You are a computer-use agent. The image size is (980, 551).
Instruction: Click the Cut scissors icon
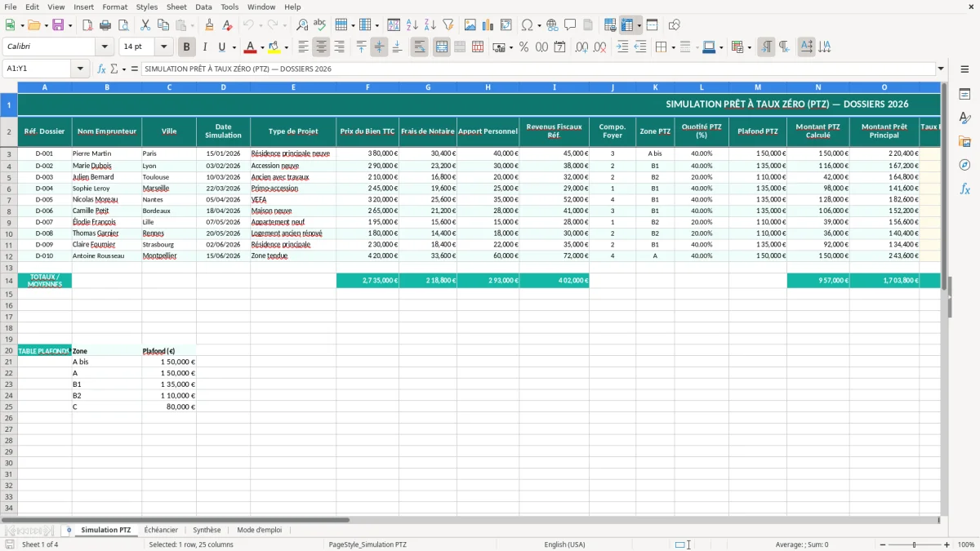point(145,25)
